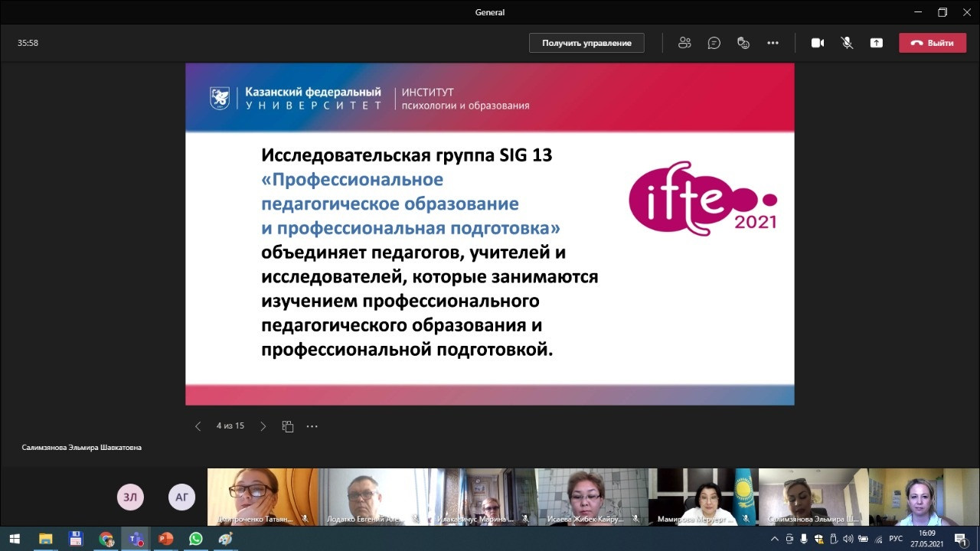Go back to the previous slide
The image size is (980, 551).
198,426
